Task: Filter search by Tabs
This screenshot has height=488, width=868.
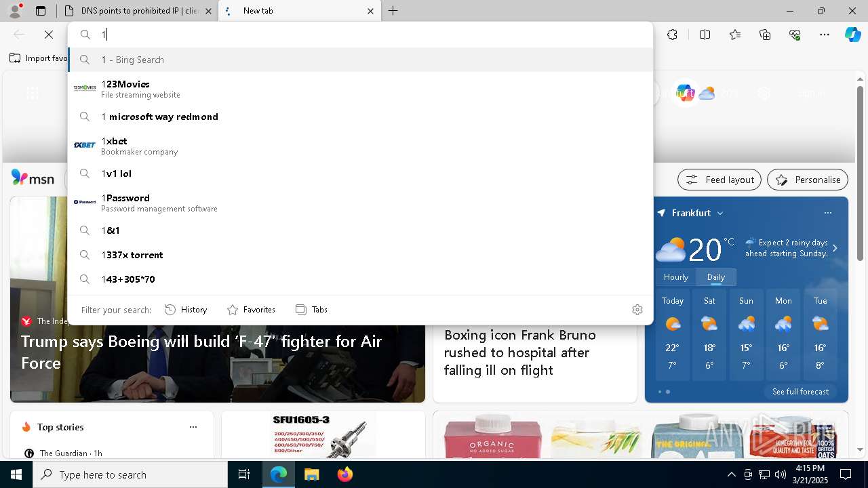Action: [x=312, y=310]
